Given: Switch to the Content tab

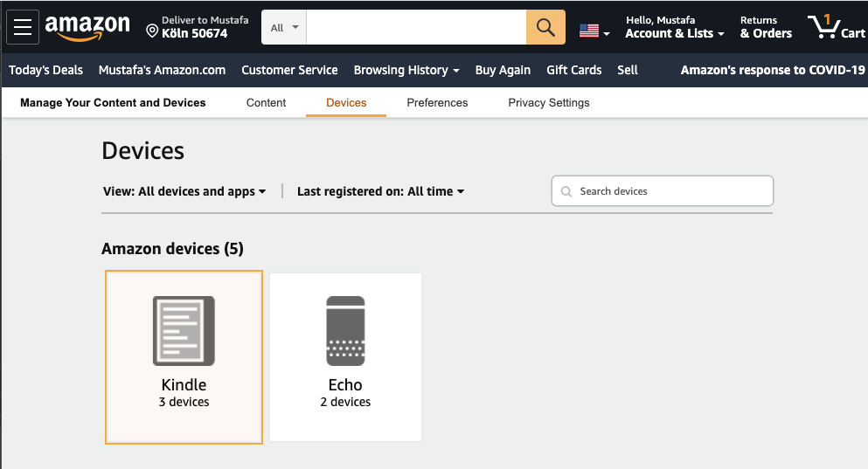Looking at the screenshot, I should [x=267, y=103].
